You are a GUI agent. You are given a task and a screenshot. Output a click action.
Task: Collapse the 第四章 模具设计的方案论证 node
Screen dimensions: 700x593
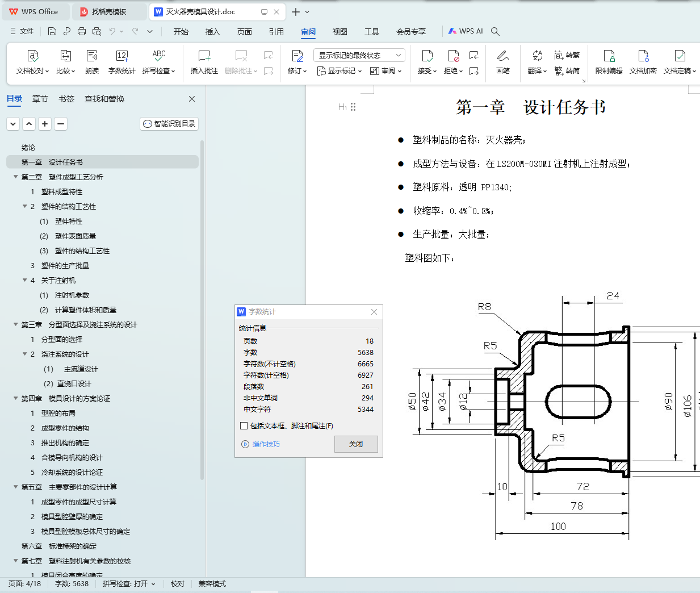click(16, 398)
